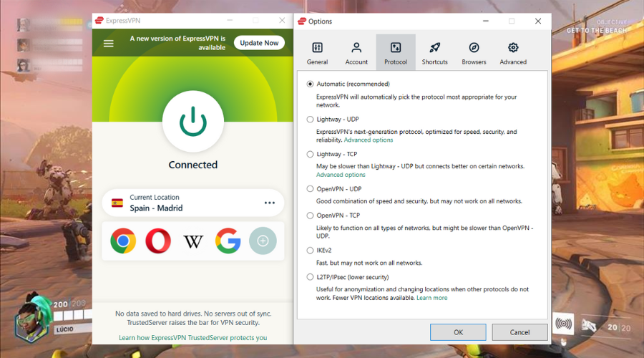Open the Shortcuts tab
This screenshot has width=644, height=358.
(434, 53)
